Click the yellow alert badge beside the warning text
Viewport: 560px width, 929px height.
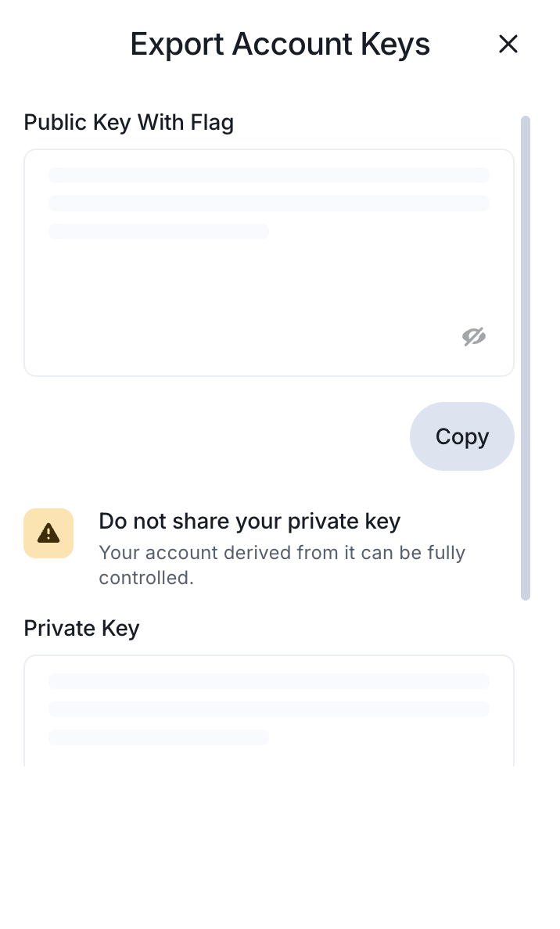pyautogui.click(x=48, y=533)
